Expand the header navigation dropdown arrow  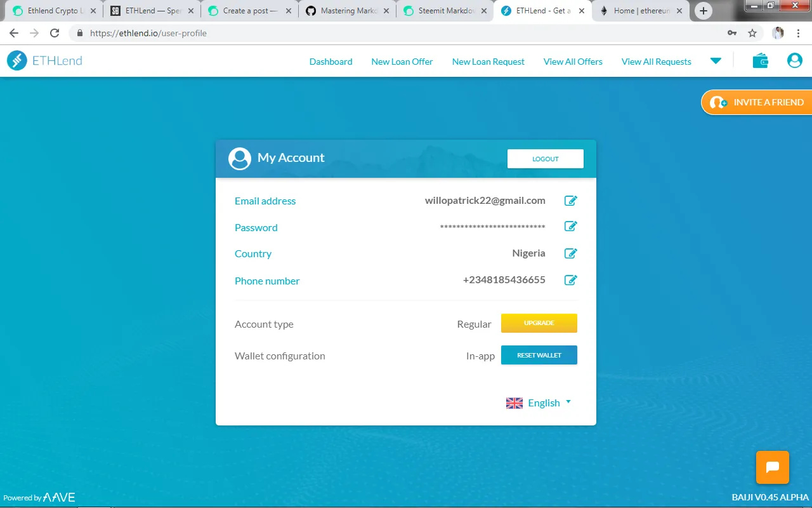(x=716, y=61)
